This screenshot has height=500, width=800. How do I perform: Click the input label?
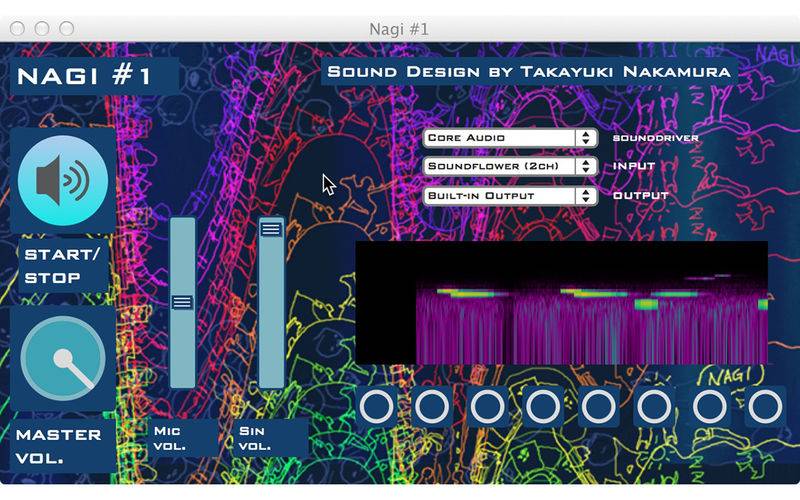click(x=634, y=166)
